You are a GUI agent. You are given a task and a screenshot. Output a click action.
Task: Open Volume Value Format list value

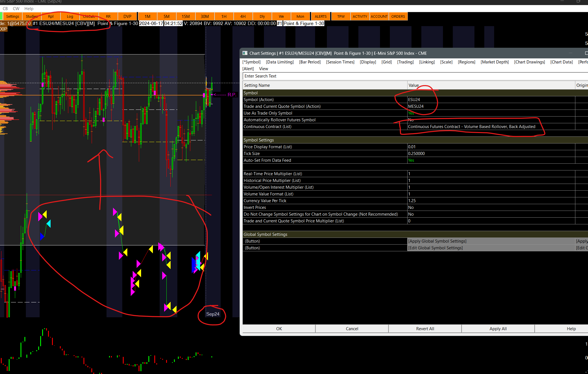pos(409,194)
